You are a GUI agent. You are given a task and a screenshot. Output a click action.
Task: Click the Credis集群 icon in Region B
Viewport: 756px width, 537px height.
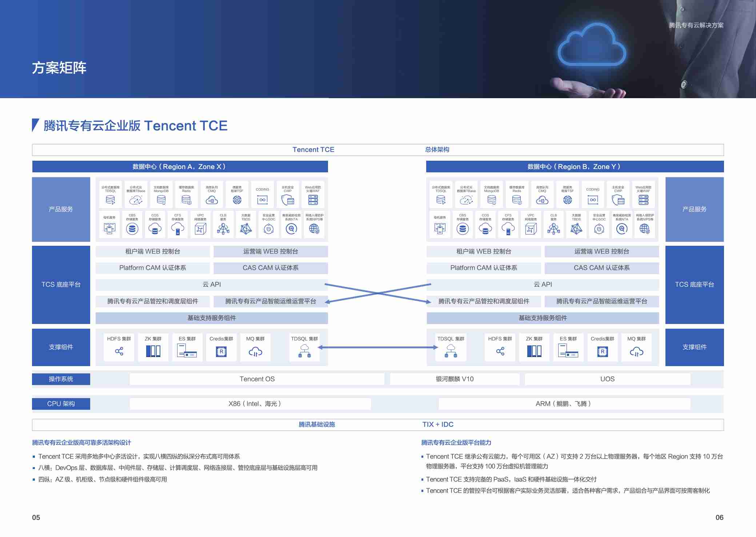(603, 352)
